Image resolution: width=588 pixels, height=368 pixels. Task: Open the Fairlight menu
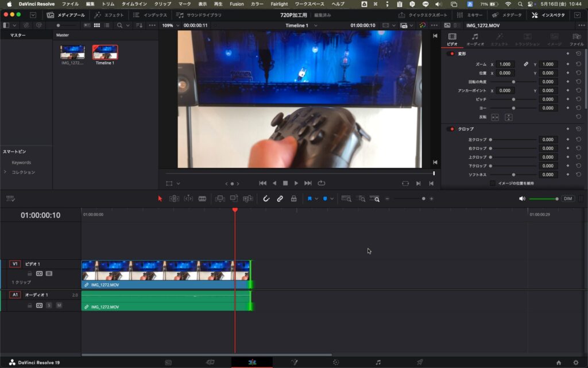[x=279, y=4]
